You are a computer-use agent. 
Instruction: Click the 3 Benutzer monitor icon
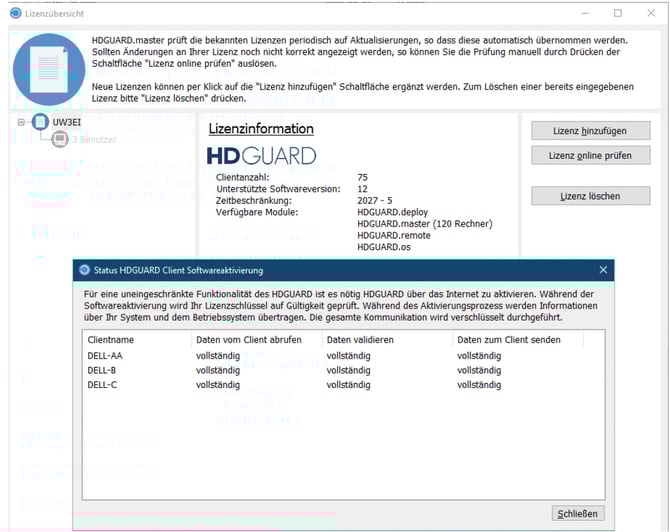point(60,139)
